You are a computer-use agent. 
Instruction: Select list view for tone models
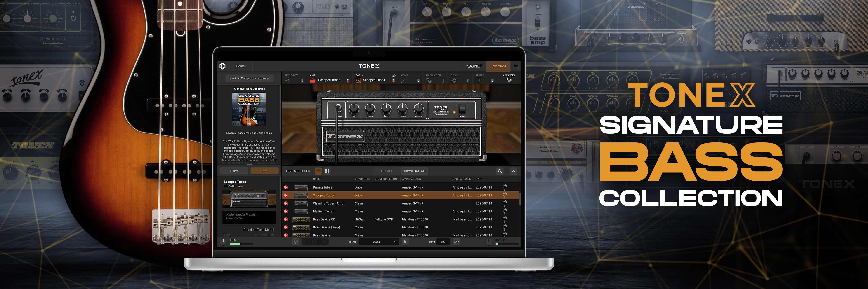pos(318,171)
